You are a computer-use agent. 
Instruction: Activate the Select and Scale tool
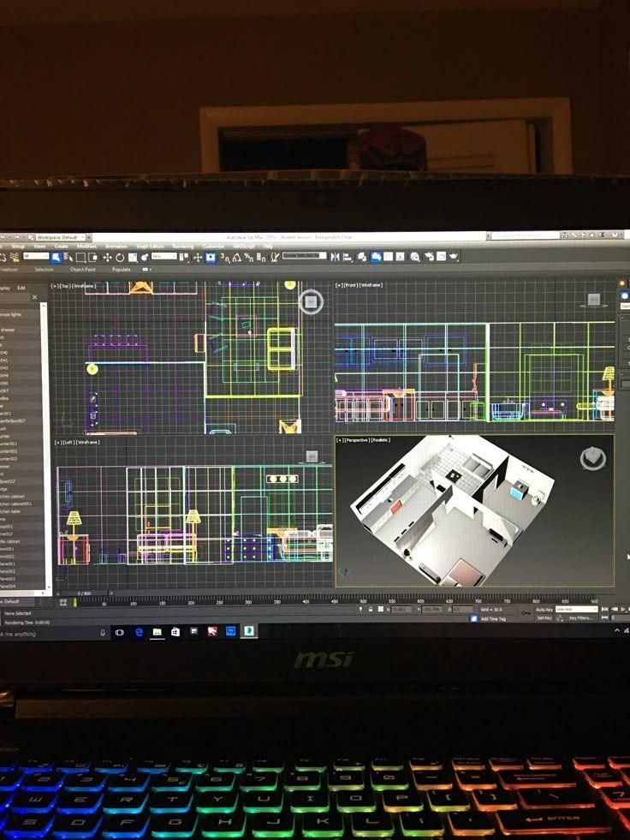pyautogui.click(x=133, y=257)
